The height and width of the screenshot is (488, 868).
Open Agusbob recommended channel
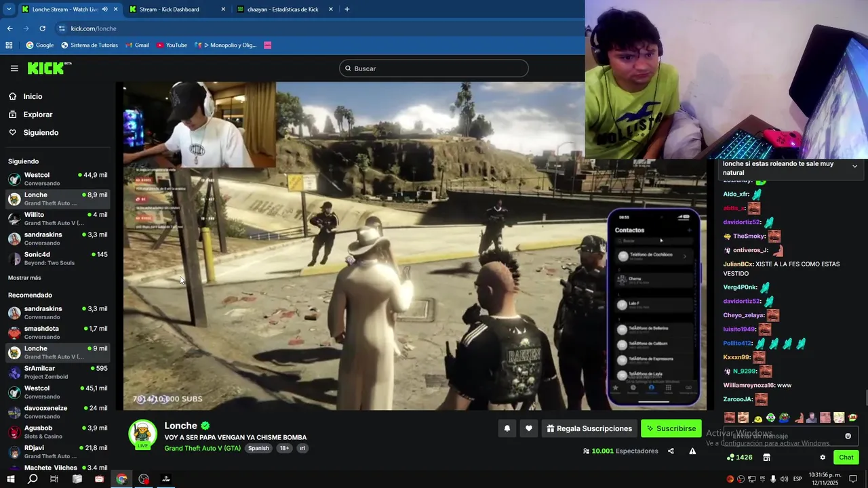click(x=58, y=432)
